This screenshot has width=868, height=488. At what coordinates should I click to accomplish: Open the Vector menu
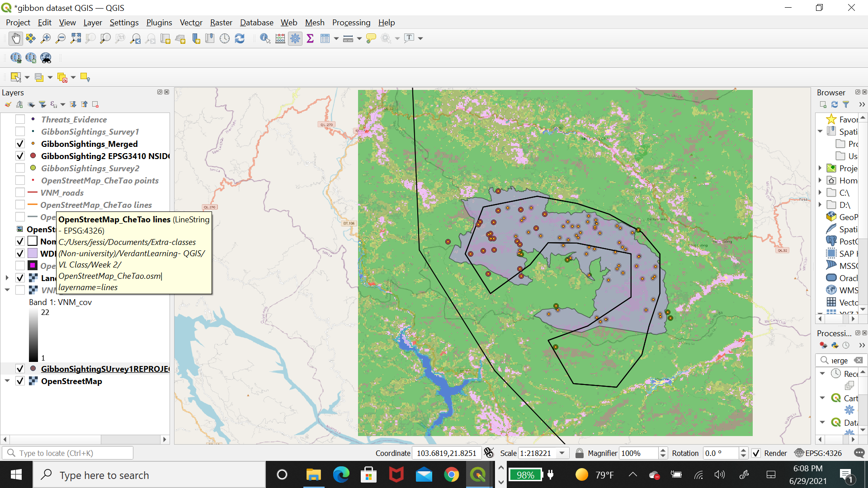click(x=191, y=23)
